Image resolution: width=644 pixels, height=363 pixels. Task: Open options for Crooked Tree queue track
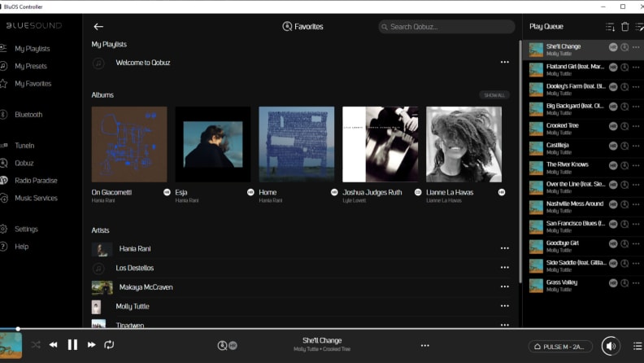pyautogui.click(x=636, y=126)
